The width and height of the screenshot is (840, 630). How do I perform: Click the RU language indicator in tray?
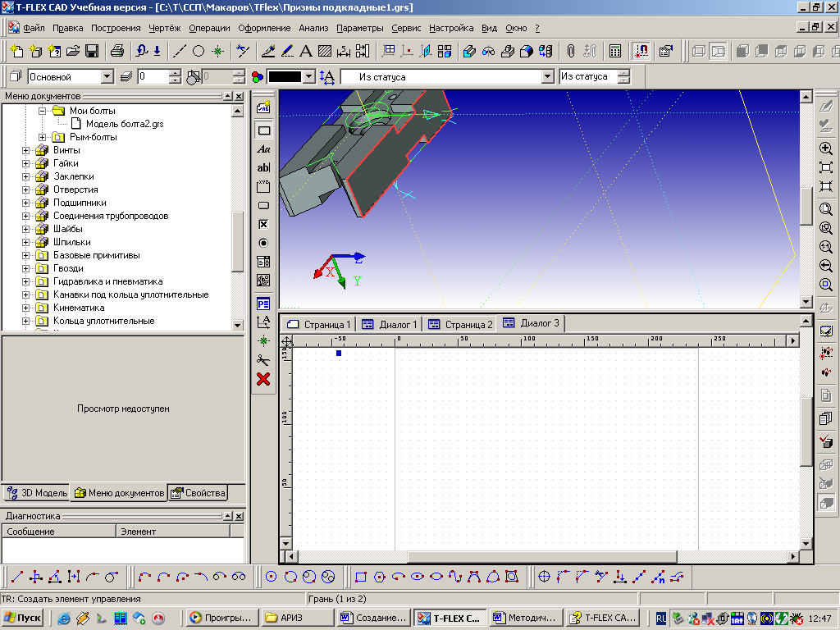[661, 619]
